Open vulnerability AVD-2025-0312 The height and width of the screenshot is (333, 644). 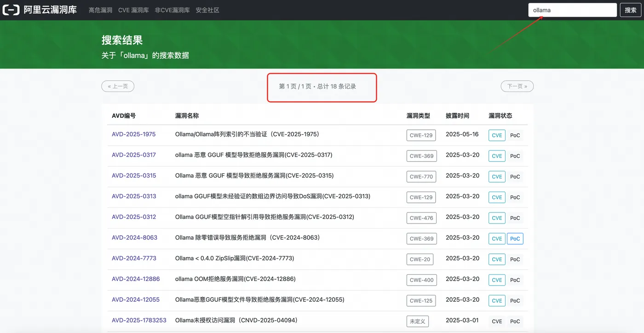(x=134, y=217)
